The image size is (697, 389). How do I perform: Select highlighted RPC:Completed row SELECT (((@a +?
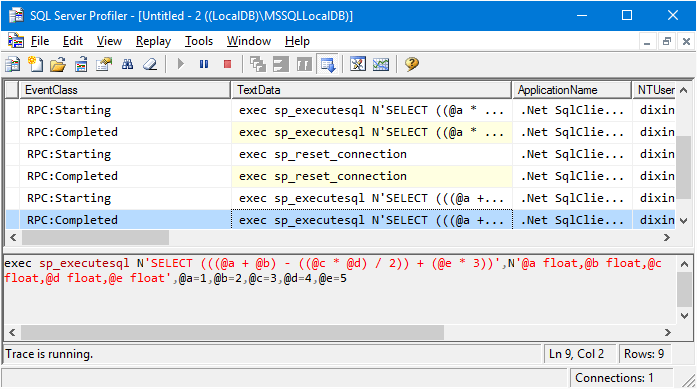tap(340, 220)
